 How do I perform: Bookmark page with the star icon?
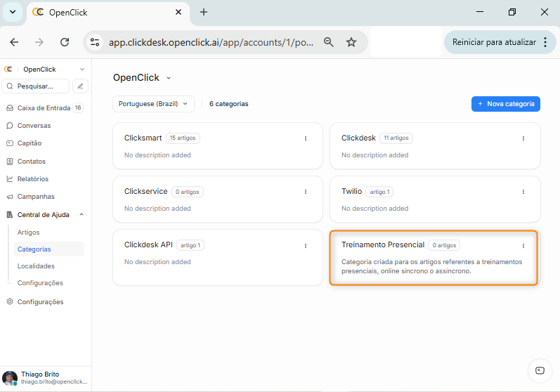[x=351, y=42]
